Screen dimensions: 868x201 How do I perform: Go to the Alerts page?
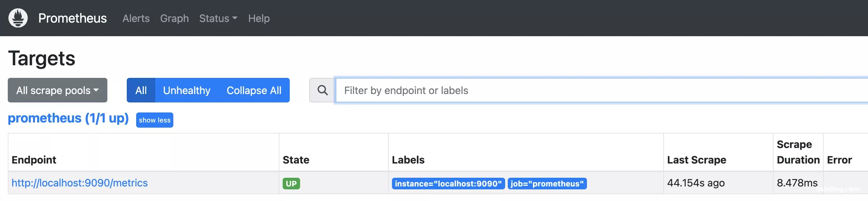(136, 18)
